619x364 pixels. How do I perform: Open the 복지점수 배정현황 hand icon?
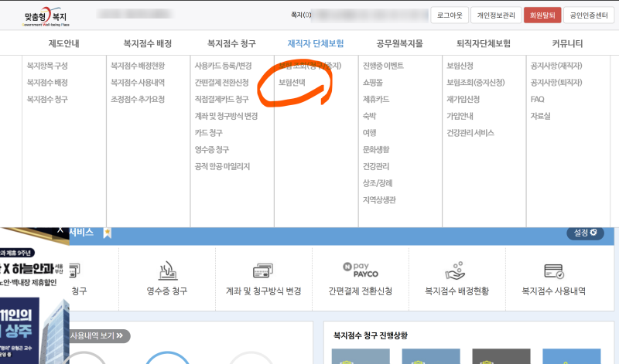pos(455,270)
